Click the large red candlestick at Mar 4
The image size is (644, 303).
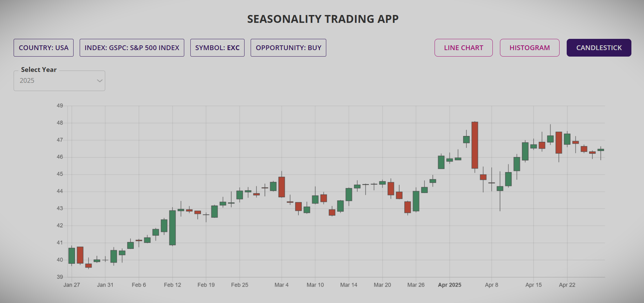coord(281,187)
